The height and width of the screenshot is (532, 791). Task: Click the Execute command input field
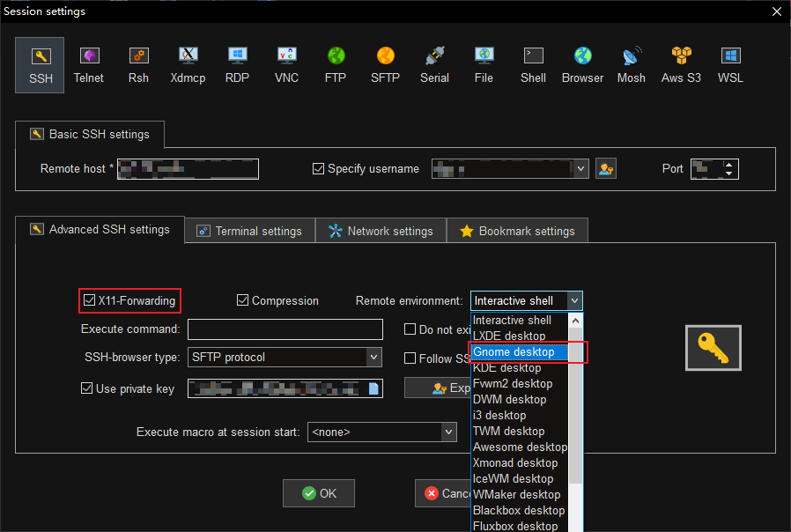pyautogui.click(x=285, y=329)
